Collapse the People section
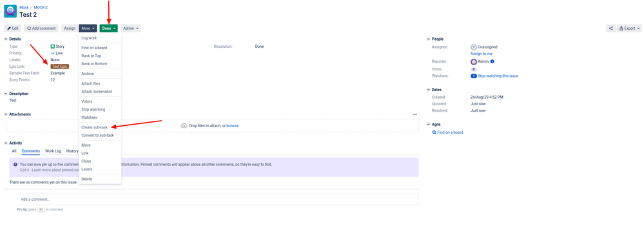 coord(429,39)
